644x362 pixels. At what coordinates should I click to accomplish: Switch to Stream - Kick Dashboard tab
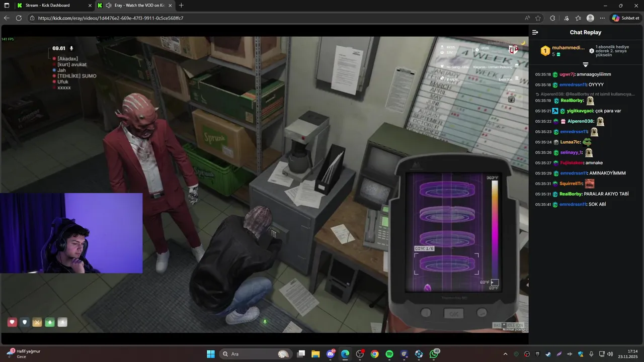point(53,6)
